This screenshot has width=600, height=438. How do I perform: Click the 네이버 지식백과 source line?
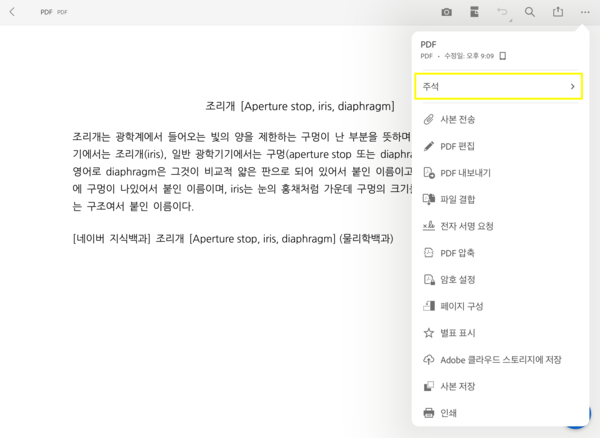point(233,239)
